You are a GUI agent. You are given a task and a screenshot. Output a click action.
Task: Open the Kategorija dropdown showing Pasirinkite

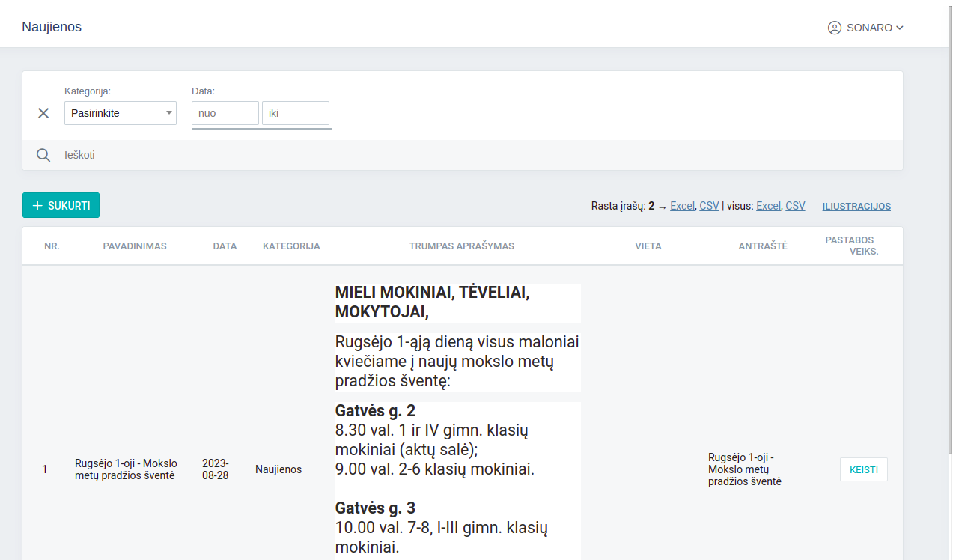tap(120, 113)
